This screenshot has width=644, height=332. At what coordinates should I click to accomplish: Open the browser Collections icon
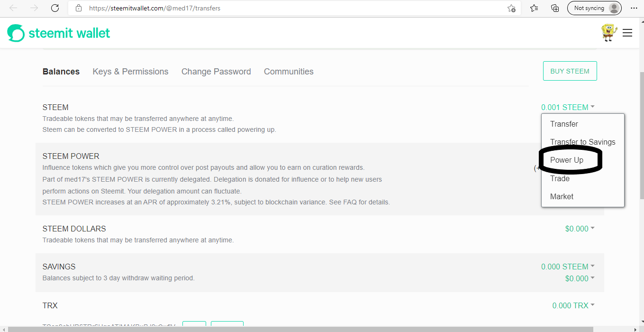pos(555,8)
